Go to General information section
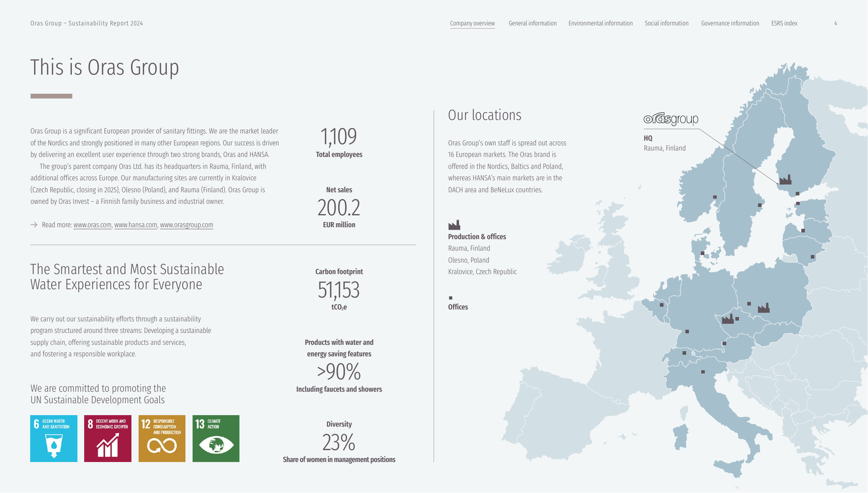 pyautogui.click(x=533, y=23)
